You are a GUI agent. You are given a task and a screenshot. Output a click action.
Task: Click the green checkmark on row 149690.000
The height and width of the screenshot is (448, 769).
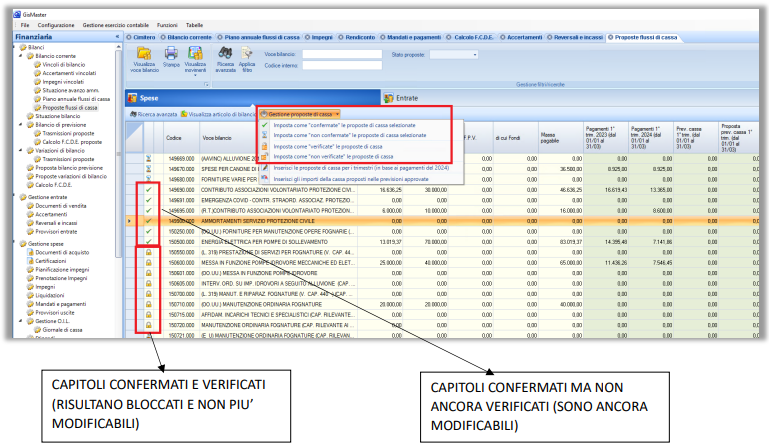coord(149,188)
